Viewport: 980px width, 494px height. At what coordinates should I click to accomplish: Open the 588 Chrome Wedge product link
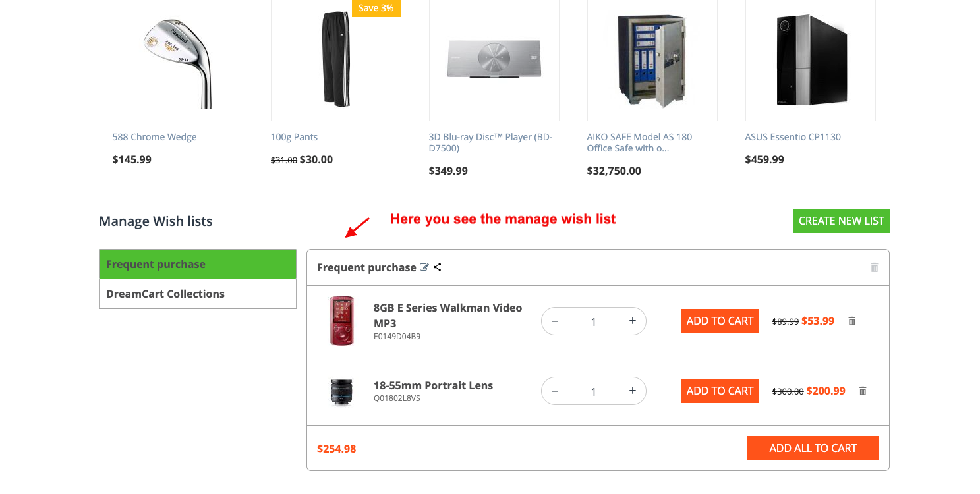coord(154,137)
